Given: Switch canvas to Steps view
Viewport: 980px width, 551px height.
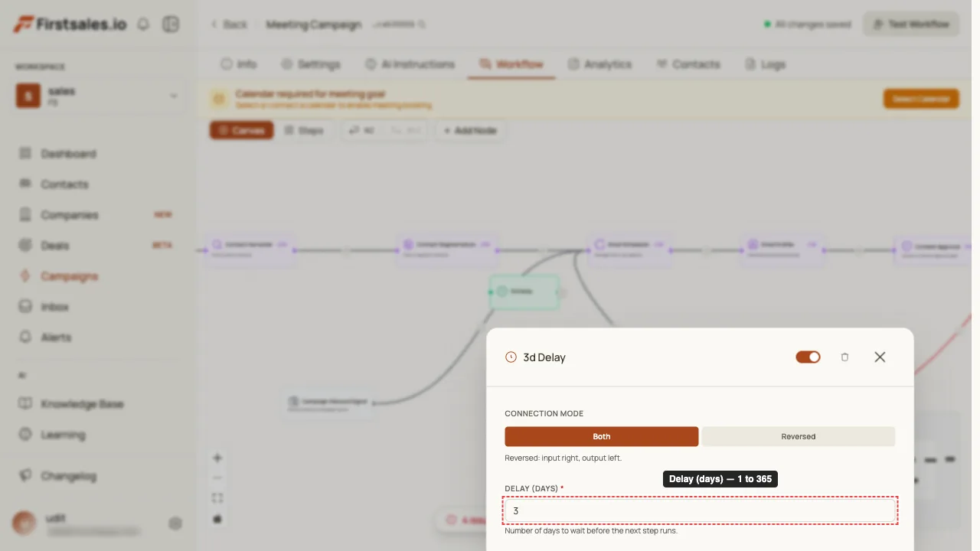Looking at the screenshot, I should 304,131.
